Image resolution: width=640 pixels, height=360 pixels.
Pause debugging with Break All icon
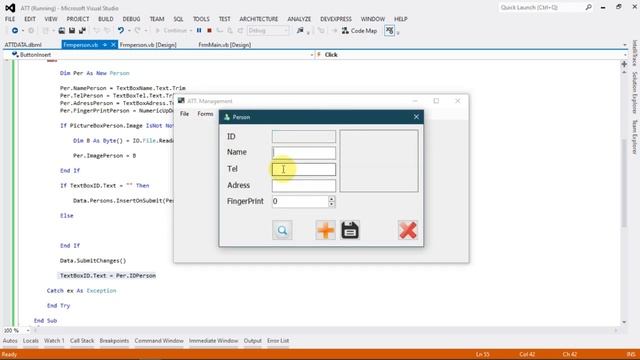click(x=199, y=31)
